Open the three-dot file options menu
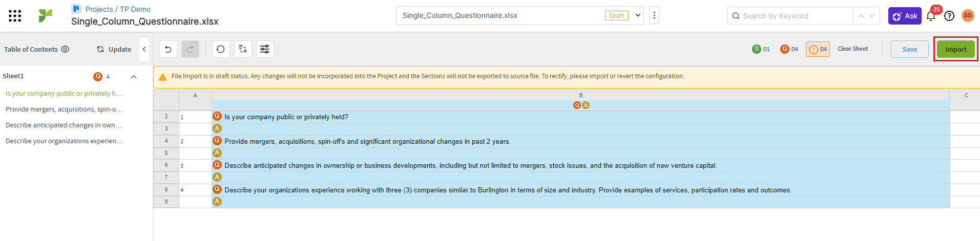 pyautogui.click(x=654, y=15)
